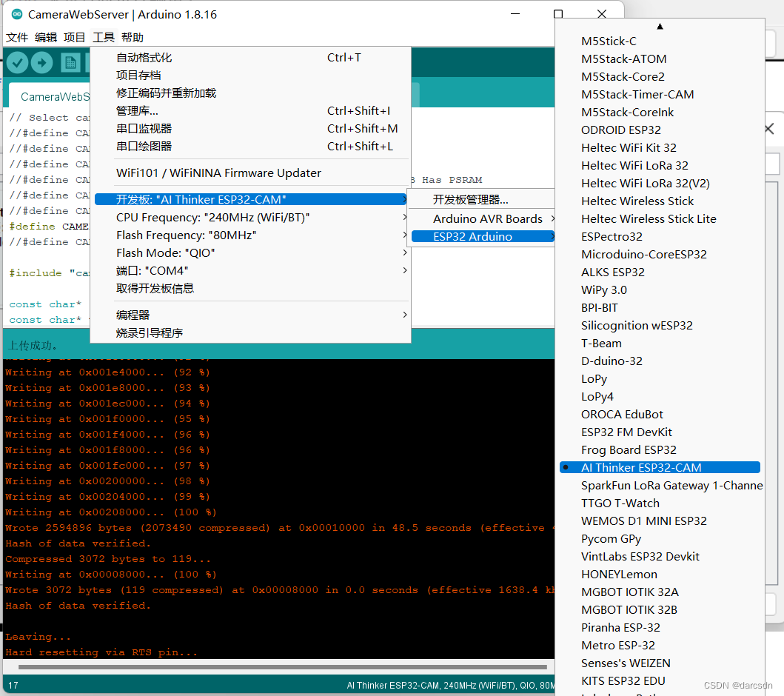Click the 上传成功 status message
Viewport: 784px width, 696px height.
click(x=33, y=346)
